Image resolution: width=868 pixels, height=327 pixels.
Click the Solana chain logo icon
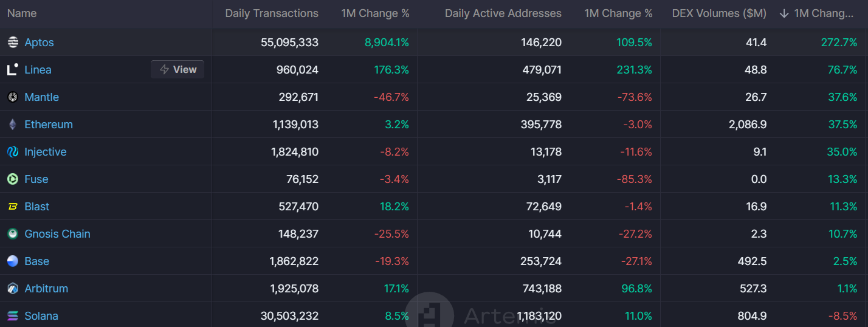click(13, 316)
